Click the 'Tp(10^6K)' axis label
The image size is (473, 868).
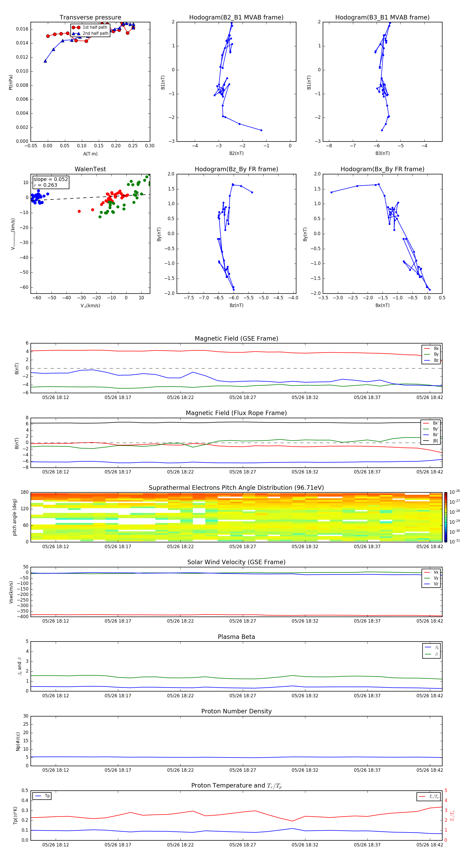[15, 815]
